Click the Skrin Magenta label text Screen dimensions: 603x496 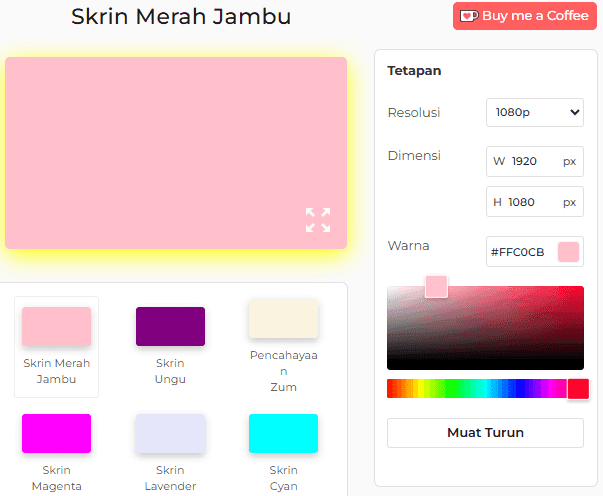(57, 478)
